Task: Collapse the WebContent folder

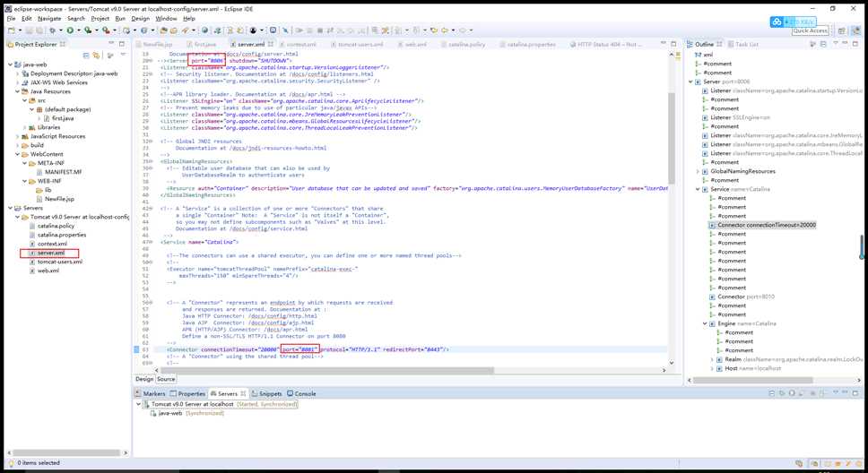Action: (x=17, y=154)
